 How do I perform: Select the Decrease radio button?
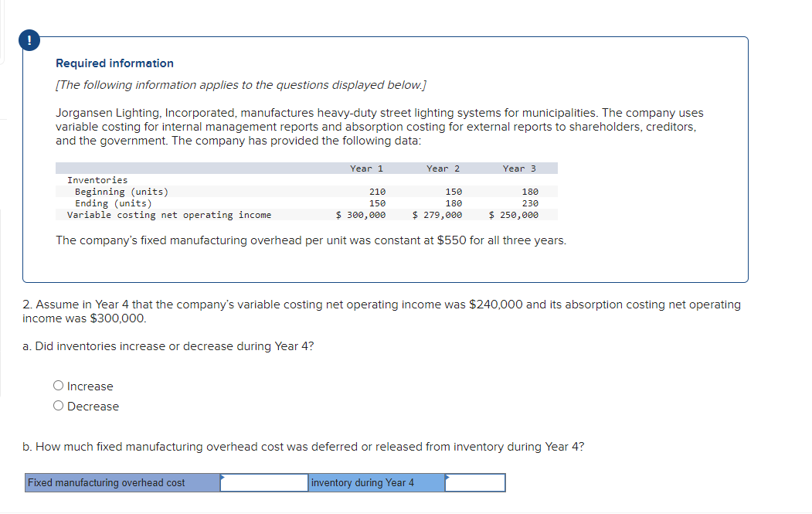point(59,406)
